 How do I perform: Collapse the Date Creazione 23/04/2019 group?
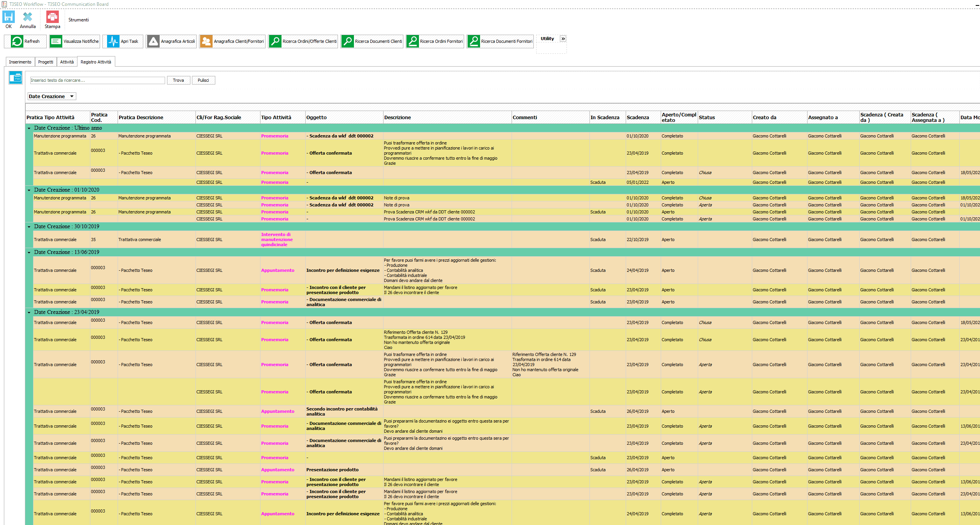click(29, 312)
